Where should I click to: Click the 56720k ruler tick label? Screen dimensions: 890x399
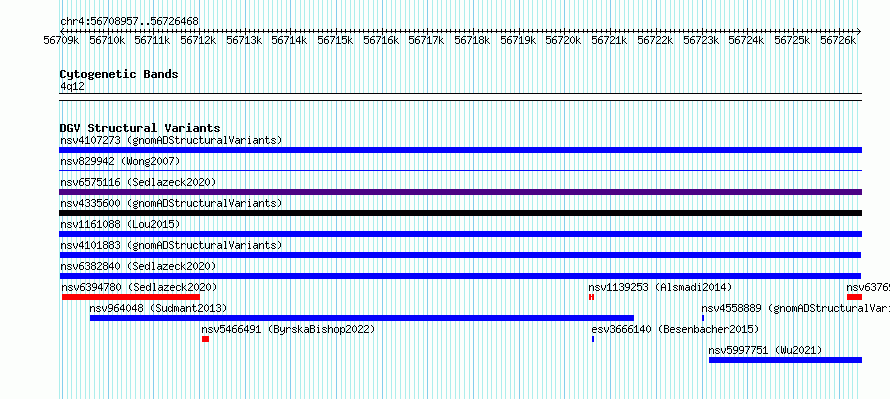tap(564, 40)
